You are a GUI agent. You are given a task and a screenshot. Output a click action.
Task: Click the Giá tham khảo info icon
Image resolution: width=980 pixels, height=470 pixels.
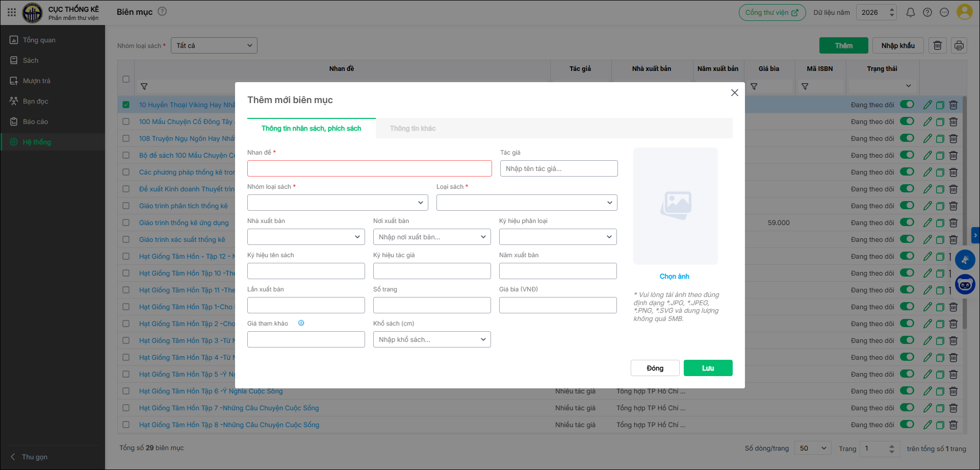(x=301, y=323)
